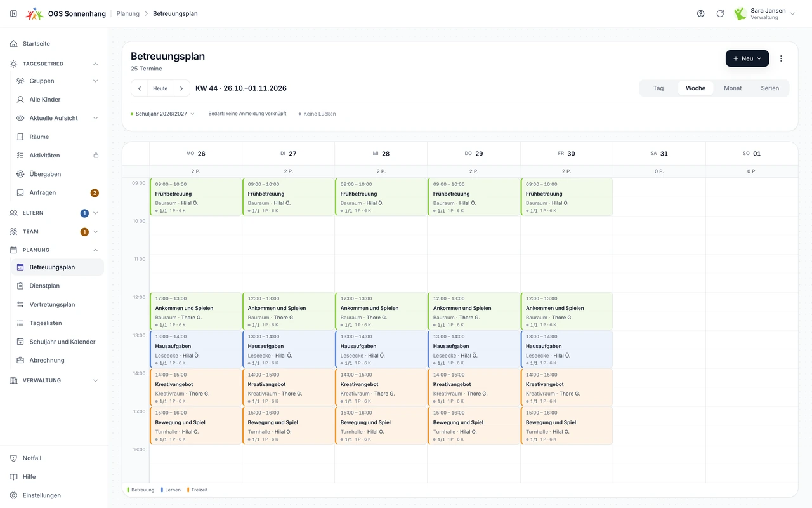This screenshot has width=812, height=508.
Task: Expand the Team section
Action: click(96, 232)
